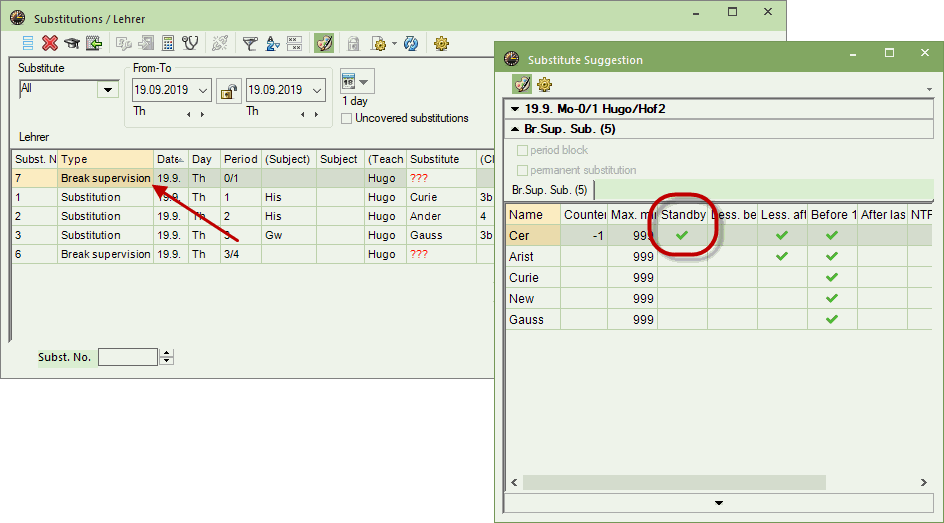Viewport: 944px width, 523px height.
Task: Open gear settings in Substitutions toolbar
Action: point(441,43)
